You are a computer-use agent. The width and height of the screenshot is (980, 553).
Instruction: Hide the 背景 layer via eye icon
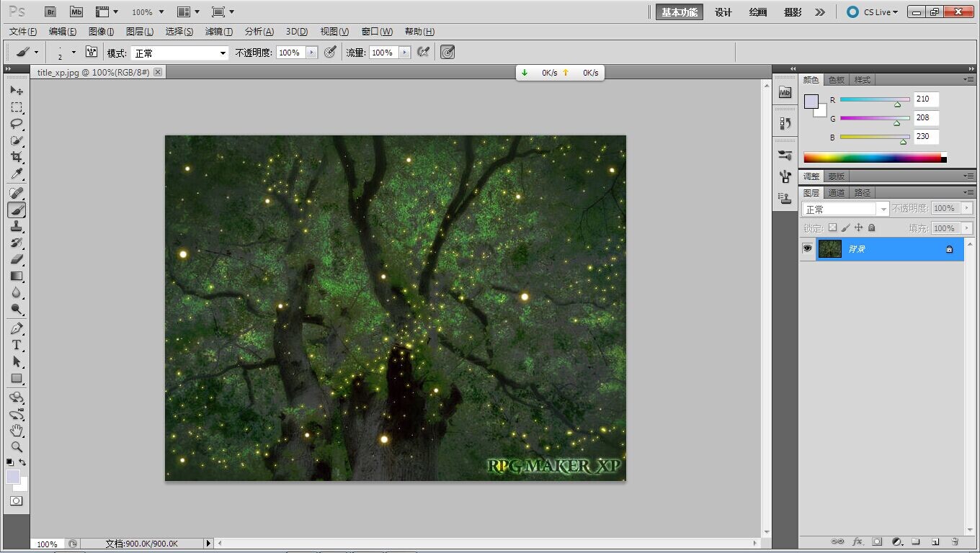808,248
